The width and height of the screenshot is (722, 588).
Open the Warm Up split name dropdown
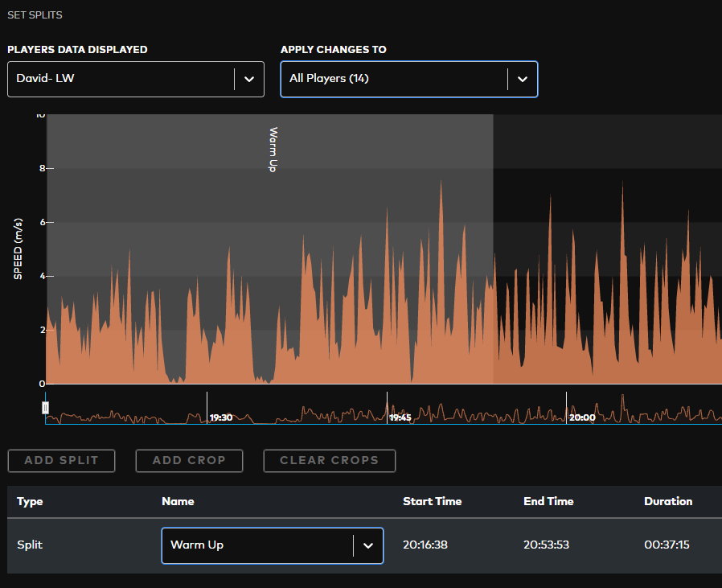click(272, 545)
